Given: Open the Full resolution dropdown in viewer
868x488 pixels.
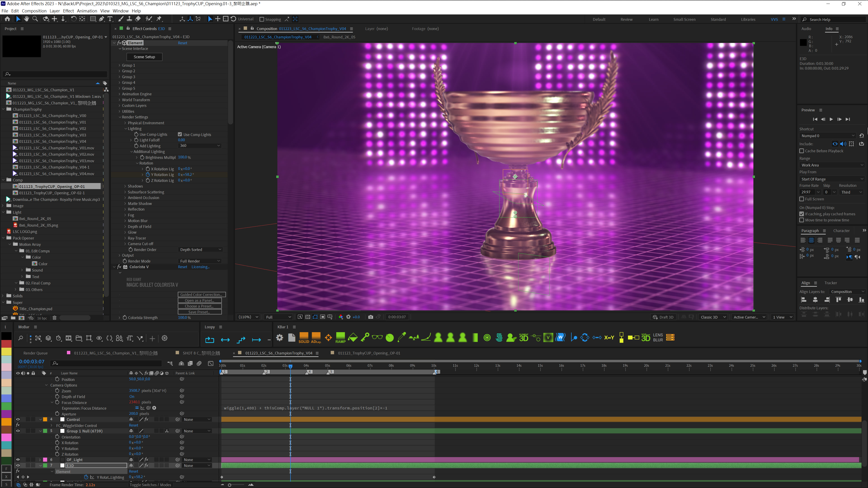Looking at the screenshot, I should pyautogui.click(x=278, y=317).
